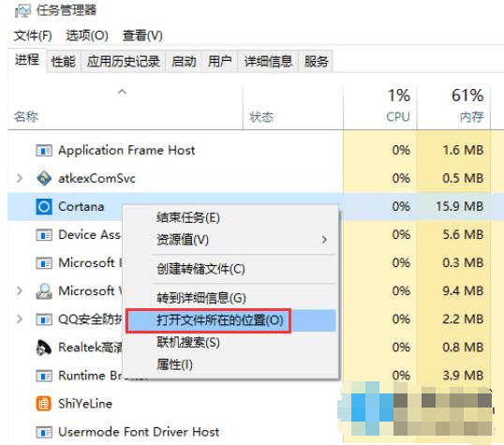Select 结束任务(E) in the context menu
504x445 pixels.
(188, 217)
